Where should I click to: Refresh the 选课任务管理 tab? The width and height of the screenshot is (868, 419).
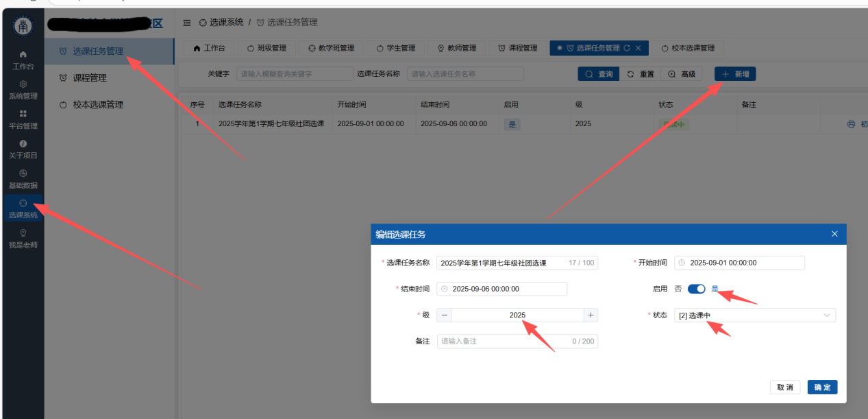(626, 48)
